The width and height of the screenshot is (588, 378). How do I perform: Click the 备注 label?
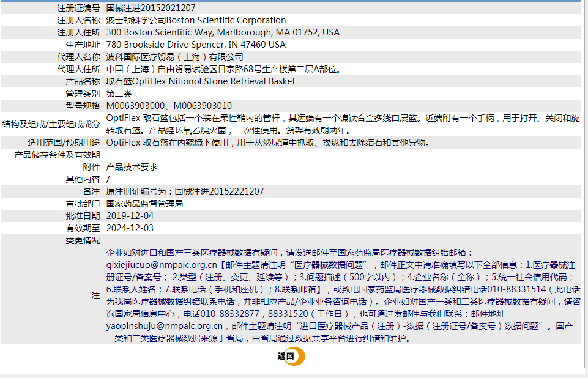(92, 191)
